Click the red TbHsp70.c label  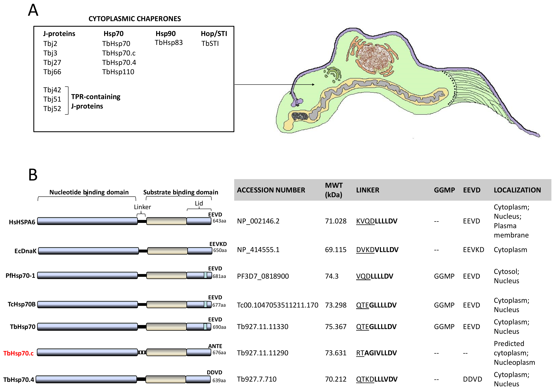click(x=18, y=353)
